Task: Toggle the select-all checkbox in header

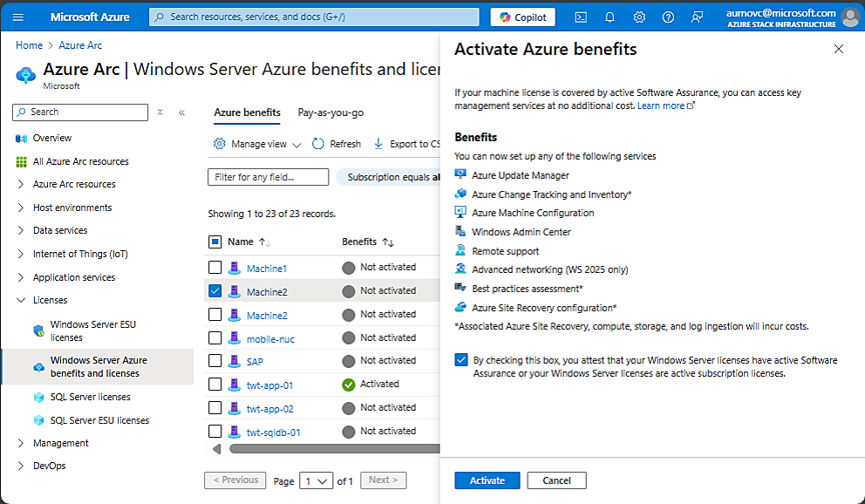Action: [x=215, y=242]
